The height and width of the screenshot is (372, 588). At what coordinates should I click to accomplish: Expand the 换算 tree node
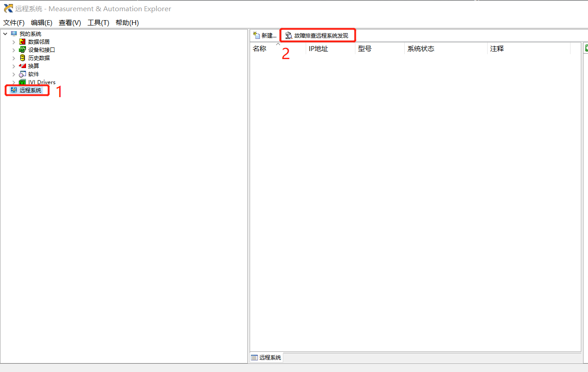pos(13,66)
